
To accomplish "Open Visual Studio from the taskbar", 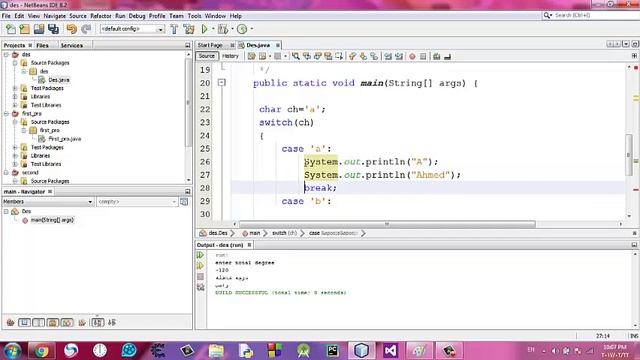I will tap(390, 351).
